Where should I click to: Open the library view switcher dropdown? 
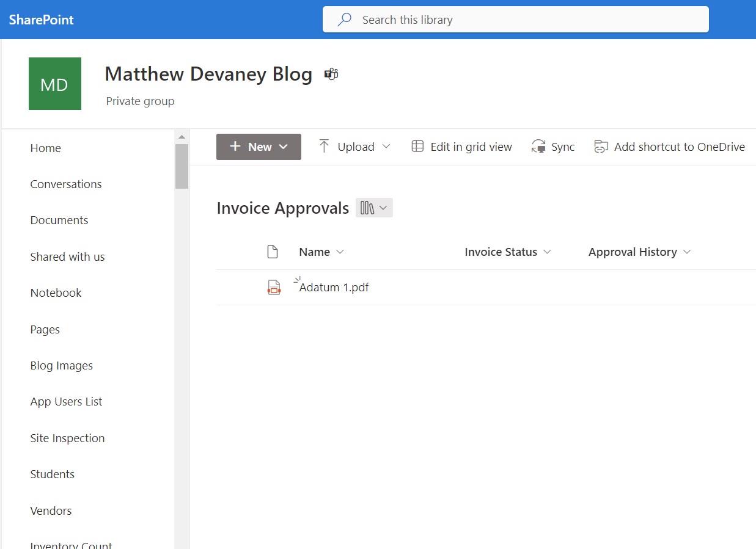coord(374,208)
